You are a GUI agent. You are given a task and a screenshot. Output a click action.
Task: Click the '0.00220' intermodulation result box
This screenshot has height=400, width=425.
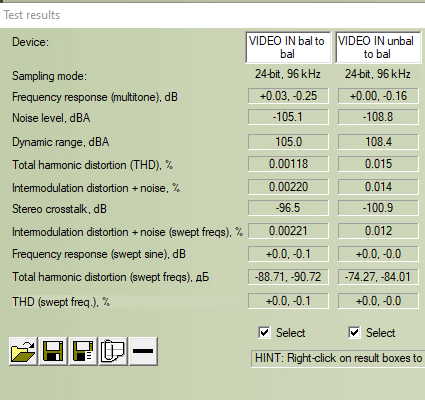point(288,187)
